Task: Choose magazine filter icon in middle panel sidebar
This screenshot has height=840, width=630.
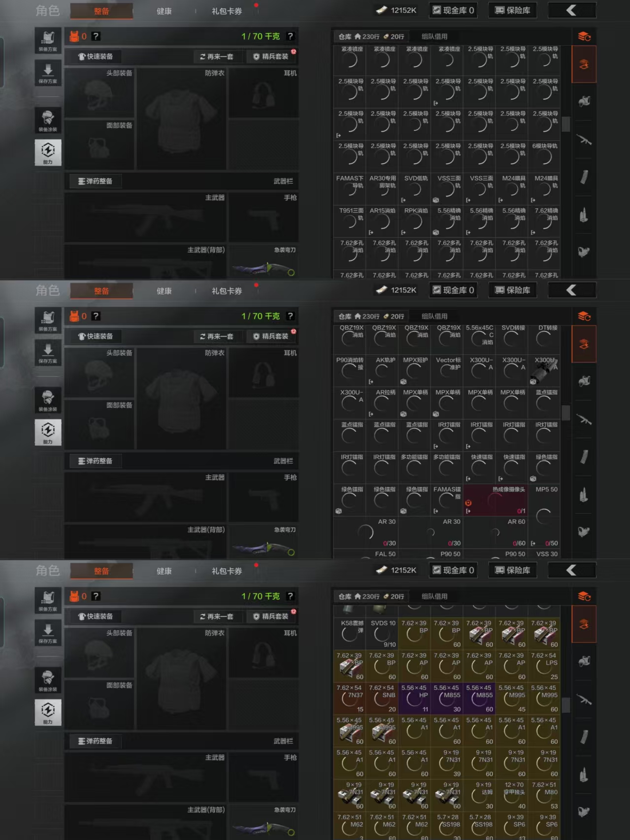Action: [x=584, y=457]
